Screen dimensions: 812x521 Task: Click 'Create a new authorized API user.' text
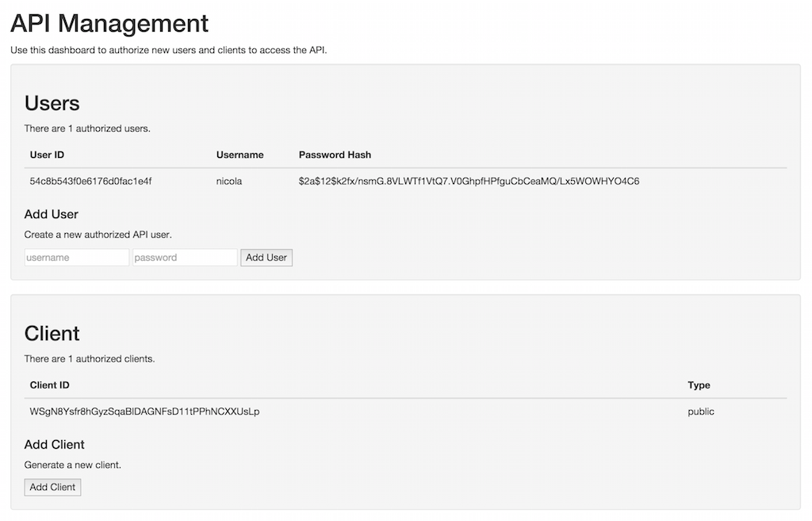(x=98, y=235)
